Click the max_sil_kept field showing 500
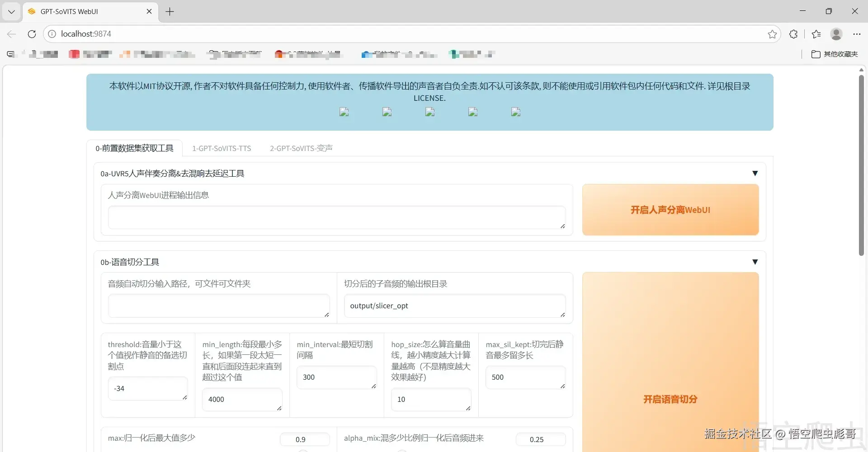 [526, 377]
